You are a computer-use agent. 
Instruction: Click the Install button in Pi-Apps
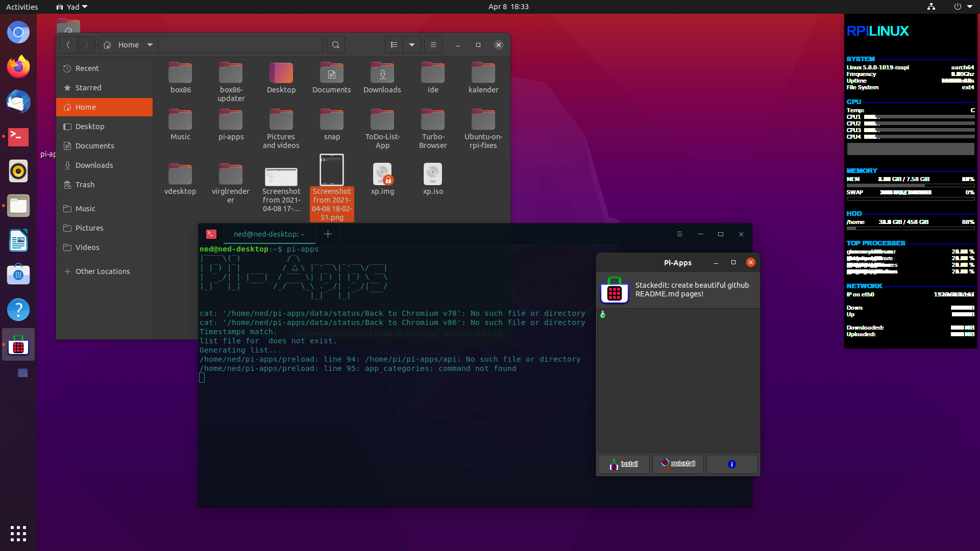(x=624, y=464)
